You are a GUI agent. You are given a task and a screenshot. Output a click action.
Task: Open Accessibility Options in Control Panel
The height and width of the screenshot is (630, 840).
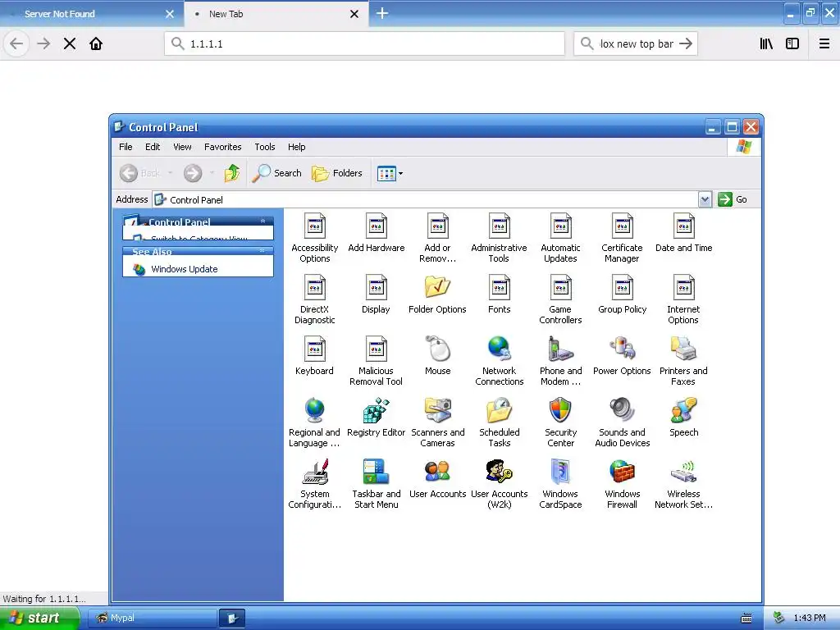coord(314,238)
